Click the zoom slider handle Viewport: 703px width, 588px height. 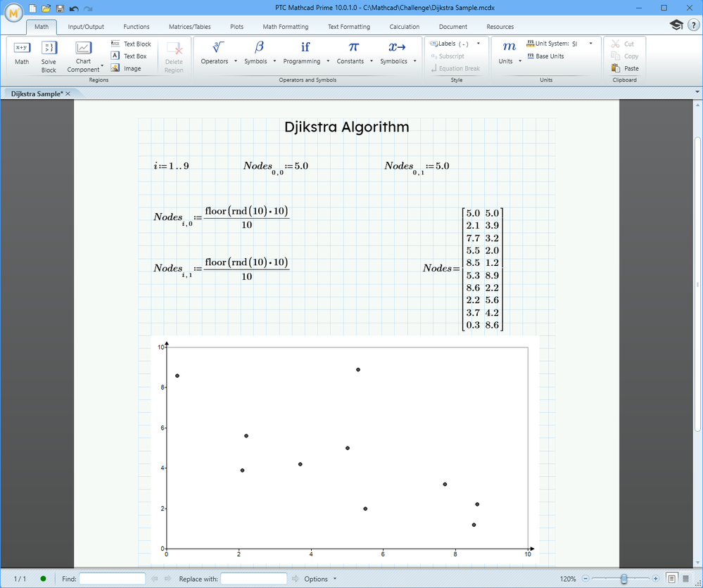tap(623, 579)
